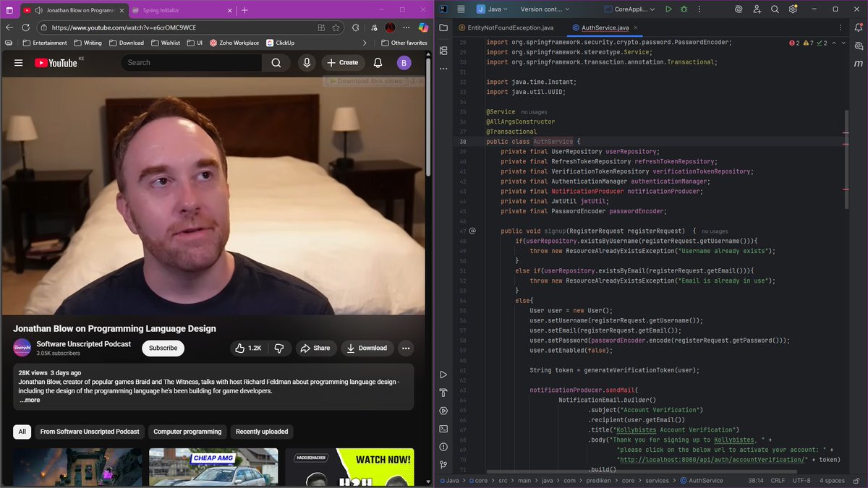
Task: Open Run tool window in left sidebar
Action: point(443,374)
